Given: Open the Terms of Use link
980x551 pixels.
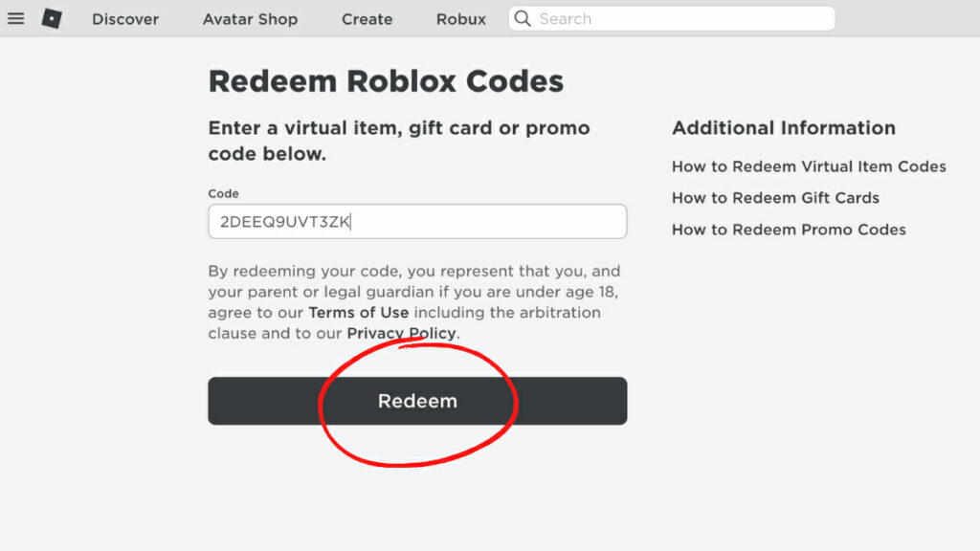Looking at the screenshot, I should tap(359, 313).
